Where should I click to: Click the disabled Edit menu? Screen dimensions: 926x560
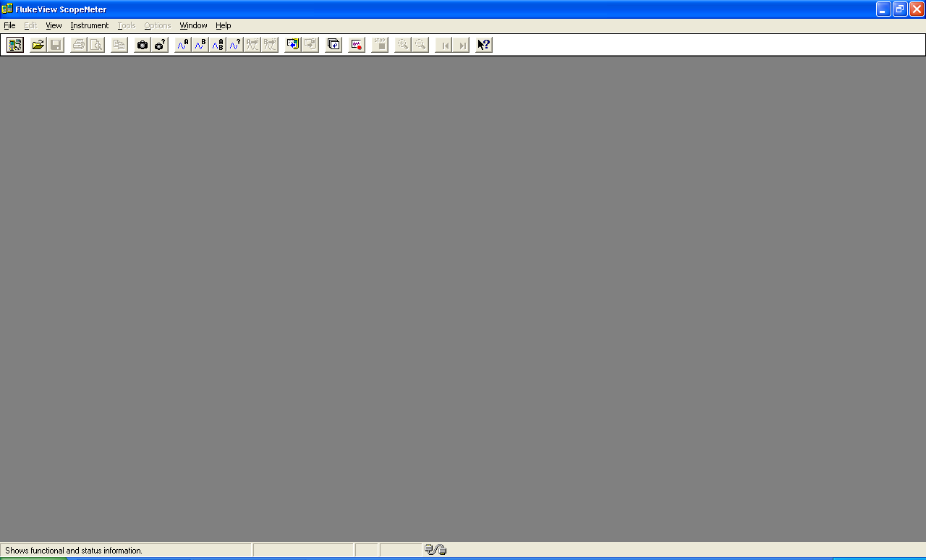[x=30, y=25]
